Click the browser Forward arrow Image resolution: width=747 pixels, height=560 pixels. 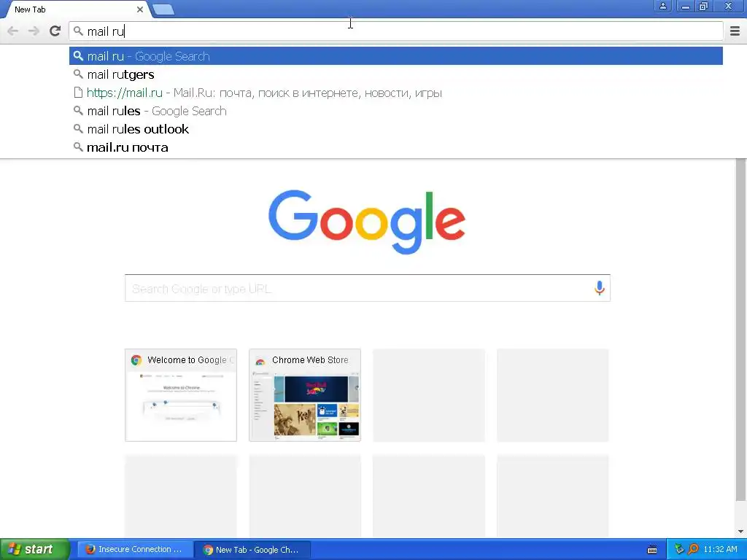(x=34, y=31)
